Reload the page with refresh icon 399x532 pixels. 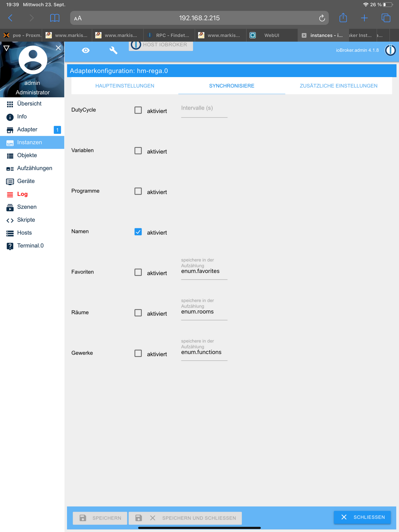pos(322,18)
